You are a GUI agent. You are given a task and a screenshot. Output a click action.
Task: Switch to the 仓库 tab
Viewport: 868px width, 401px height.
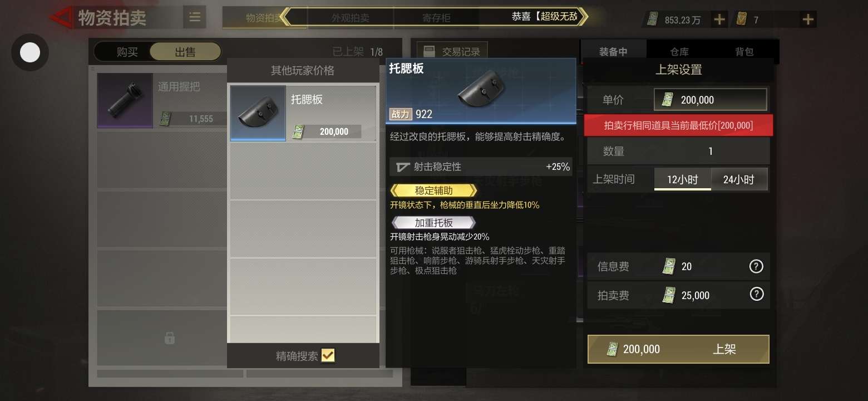679,52
